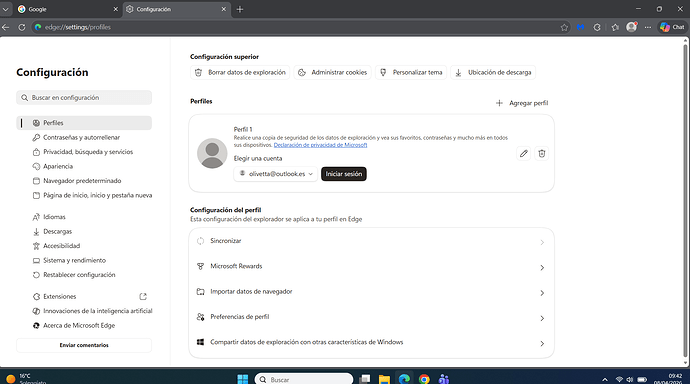Add page to favorites star icon
The image size is (690, 384).
(564, 27)
